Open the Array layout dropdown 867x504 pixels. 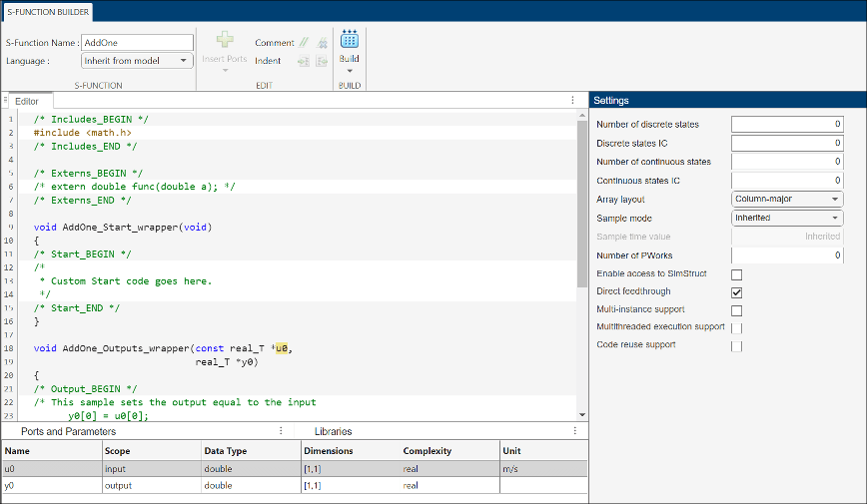(787, 199)
